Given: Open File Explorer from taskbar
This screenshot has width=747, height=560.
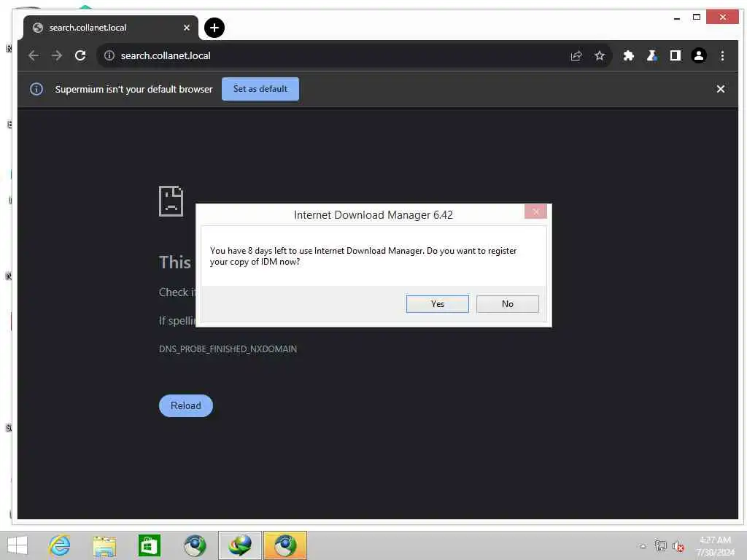Looking at the screenshot, I should tap(104, 545).
